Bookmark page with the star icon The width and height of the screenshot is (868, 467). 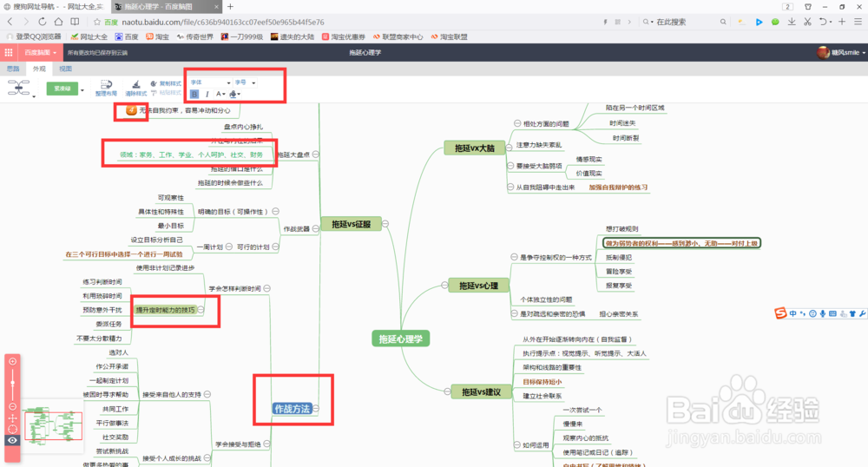[x=97, y=22]
